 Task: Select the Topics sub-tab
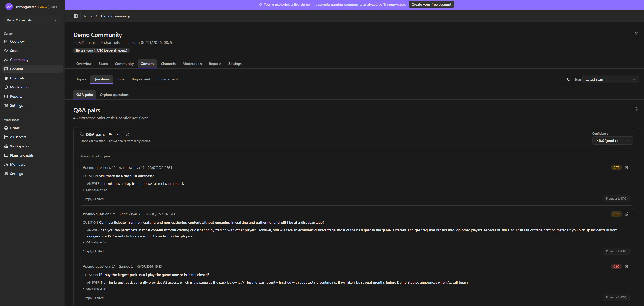(81, 79)
